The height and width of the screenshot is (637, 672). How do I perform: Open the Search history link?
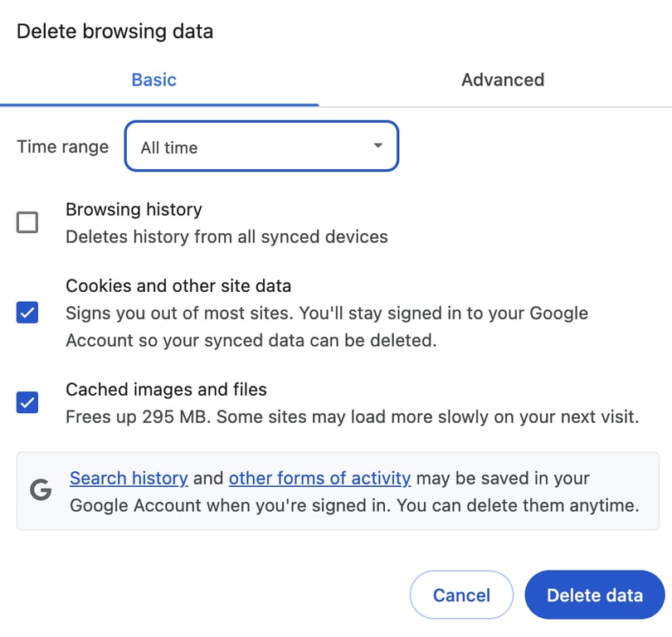[x=129, y=478]
